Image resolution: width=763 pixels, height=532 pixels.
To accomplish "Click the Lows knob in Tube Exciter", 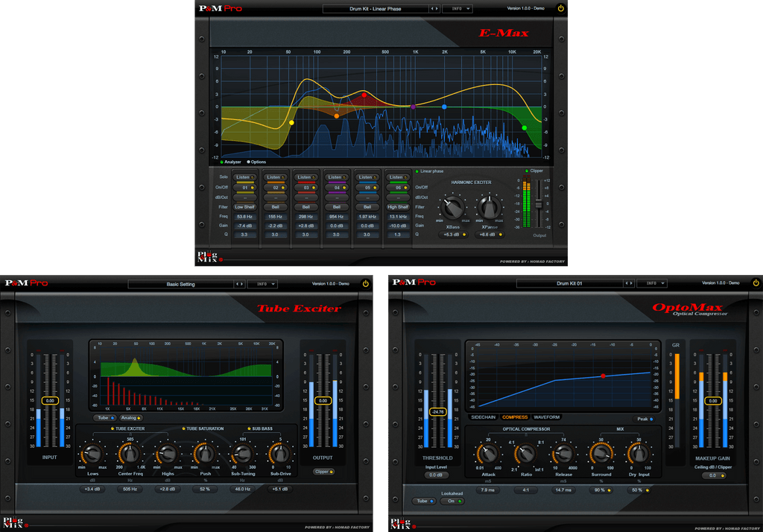I will point(92,455).
